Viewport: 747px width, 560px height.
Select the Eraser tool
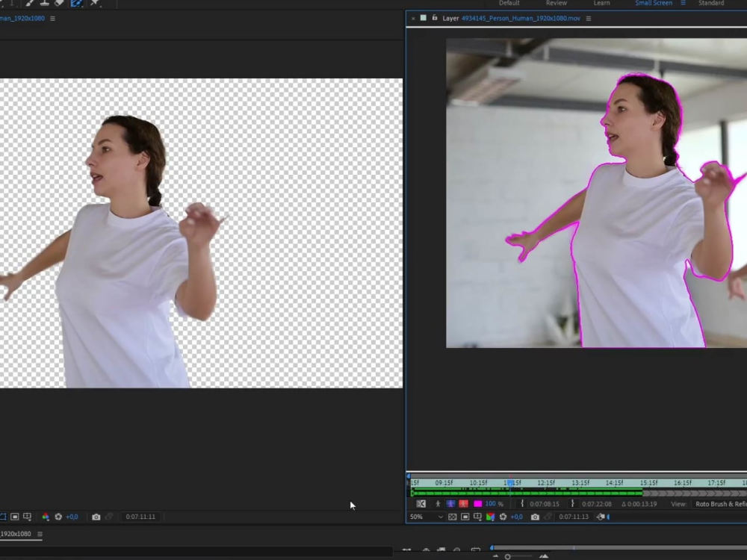(59, 3)
